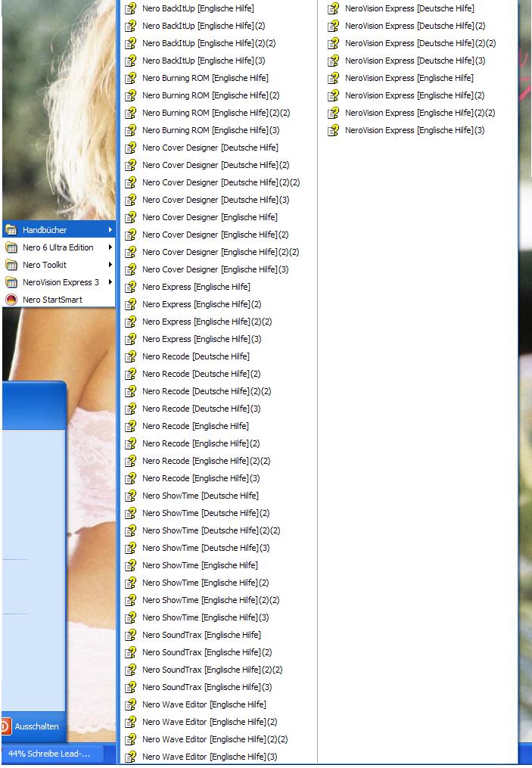Screen dimensions: 532x768
Task: Click help icon for Nero Express [Englische Hilfe](2)(2)
Action: (130, 322)
